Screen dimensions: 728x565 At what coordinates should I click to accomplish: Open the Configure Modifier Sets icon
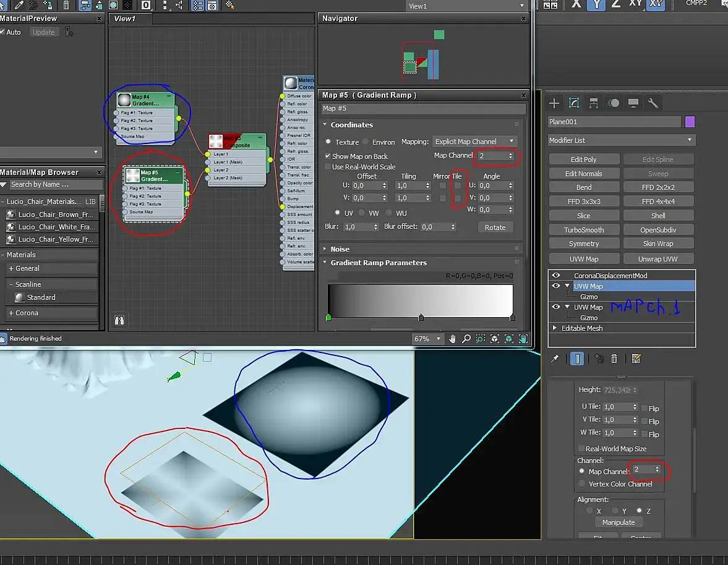tap(636, 359)
